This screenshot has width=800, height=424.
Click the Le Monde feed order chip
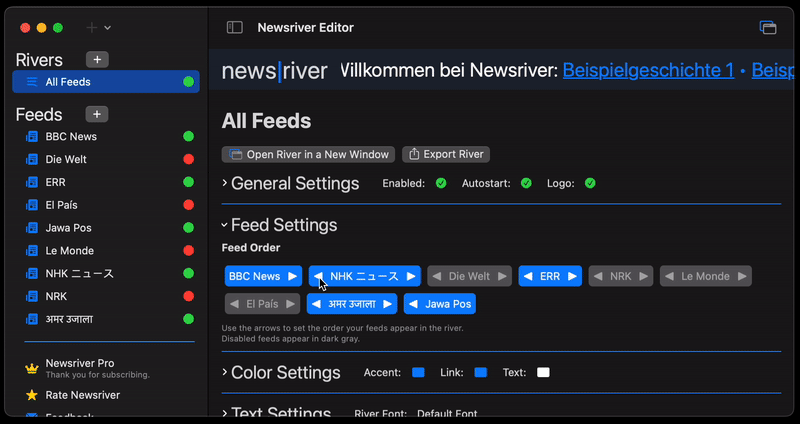pyautogui.click(x=706, y=276)
